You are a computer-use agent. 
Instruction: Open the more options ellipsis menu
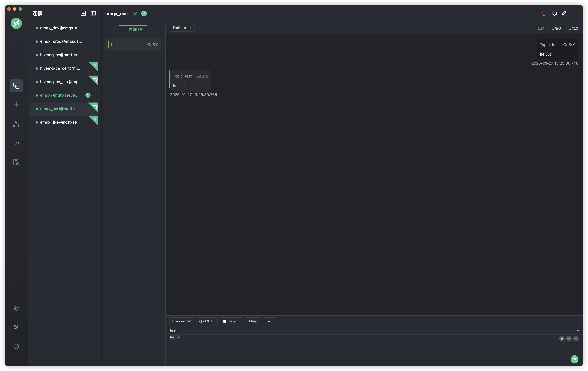coord(575,13)
